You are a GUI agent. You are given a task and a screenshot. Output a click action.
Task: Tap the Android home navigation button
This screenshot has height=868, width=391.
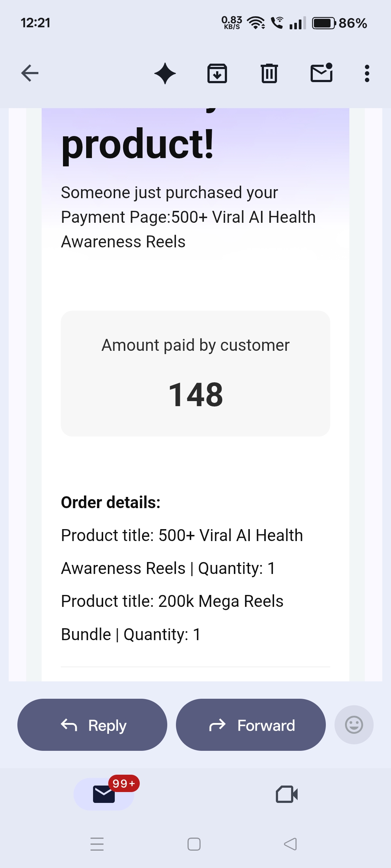pyautogui.click(x=194, y=844)
